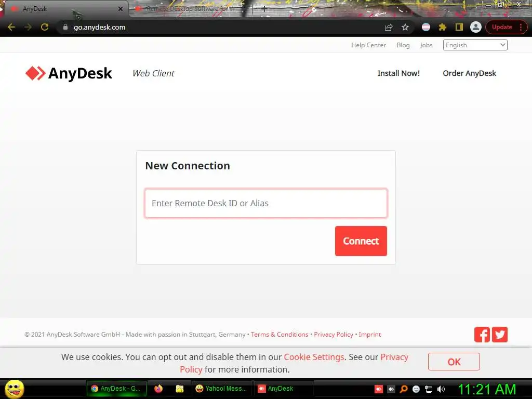Open the smiley face start button
Image resolution: width=532 pixels, height=399 pixels.
(x=15, y=389)
